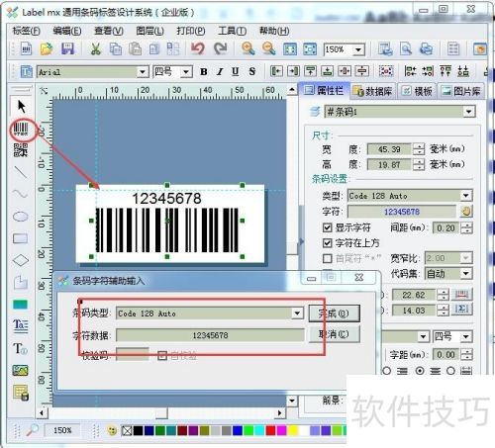495x448 pixels.
Task: Open the 标签(F) menu
Action: 26,31
